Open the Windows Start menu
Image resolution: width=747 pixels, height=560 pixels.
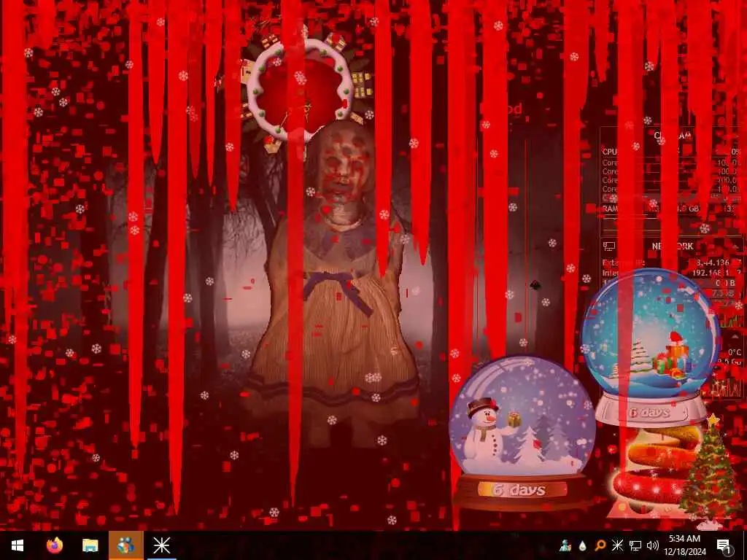click(18, 545)
